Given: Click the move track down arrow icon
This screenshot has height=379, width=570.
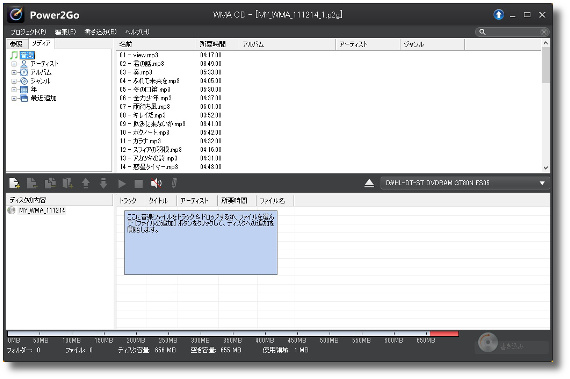Looking at the screenshot, I should 104,184.
